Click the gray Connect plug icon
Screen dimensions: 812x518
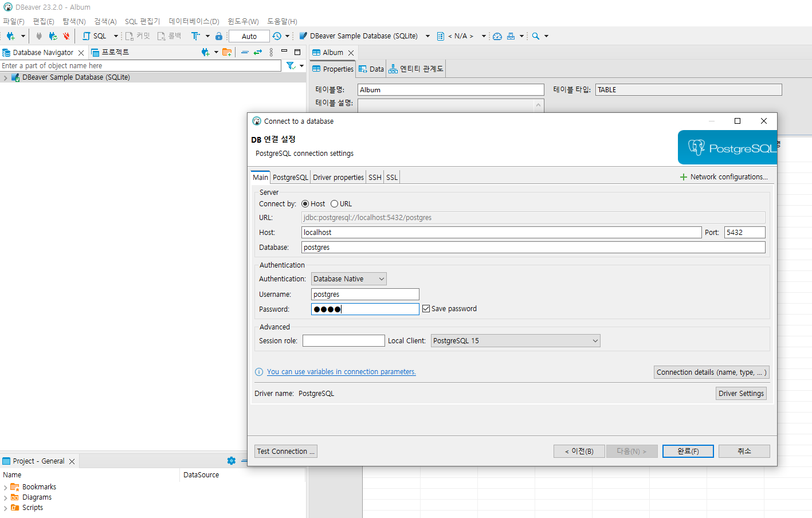(39, 36)
